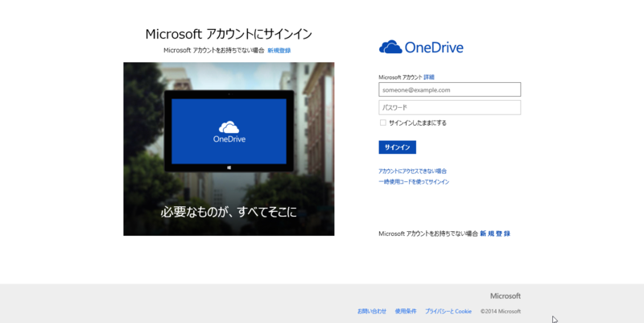Click the OneDrive tablet promo image
This screenshot has width=644, height=323.
(229, 149)
